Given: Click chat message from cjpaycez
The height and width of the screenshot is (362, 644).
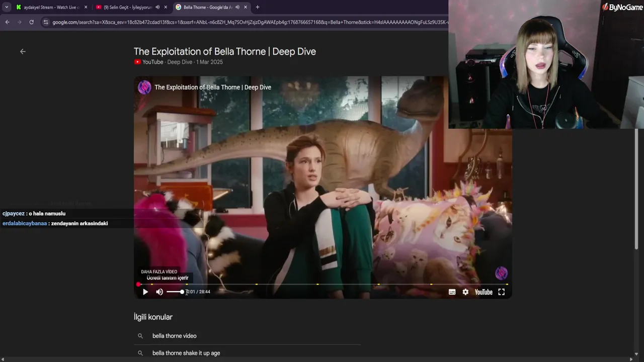Looking at the screenshot, I should (x=34, y=214).
